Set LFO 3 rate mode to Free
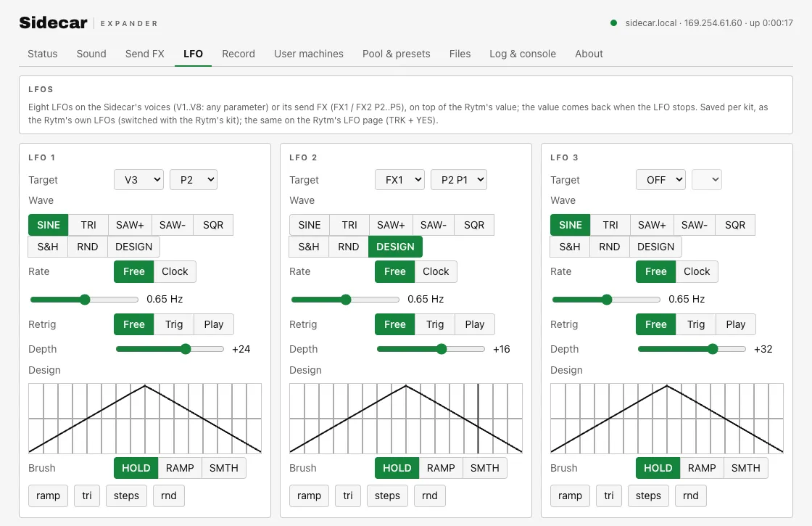This screenshot has width=812, height=526. coord(655,271)
